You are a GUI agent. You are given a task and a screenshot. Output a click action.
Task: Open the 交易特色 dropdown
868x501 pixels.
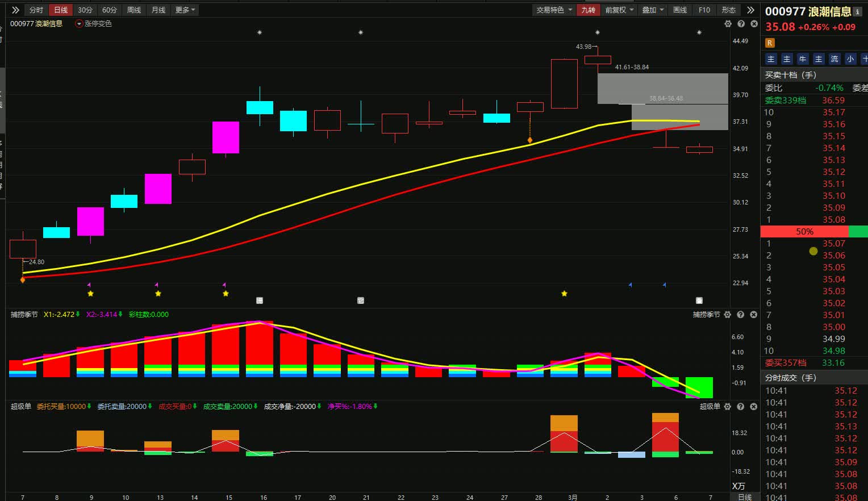point(554,10)
